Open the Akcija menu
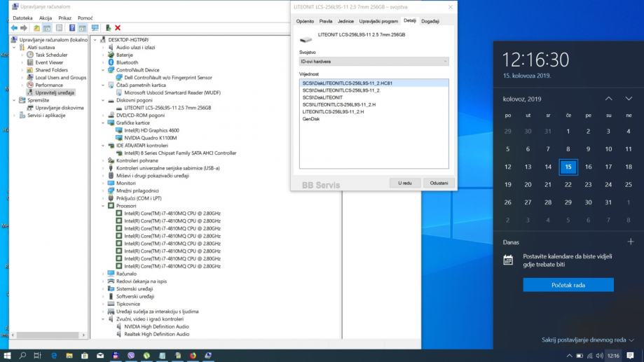The height and width of the screenshot is (362, 644). coord(46,18)
